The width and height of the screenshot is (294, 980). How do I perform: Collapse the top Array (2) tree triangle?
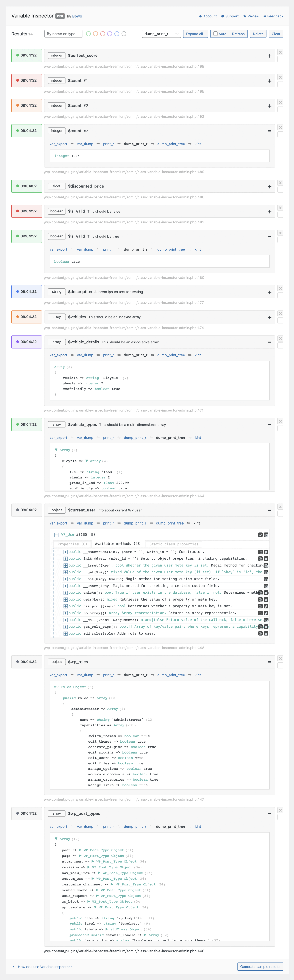[x=56, y=450]
